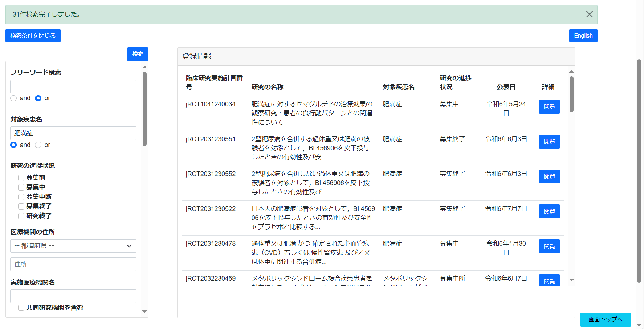Viewport: 644px width, 329px height.
Task: Run the search with the 検索 button
Action: [x=137, y=54]
